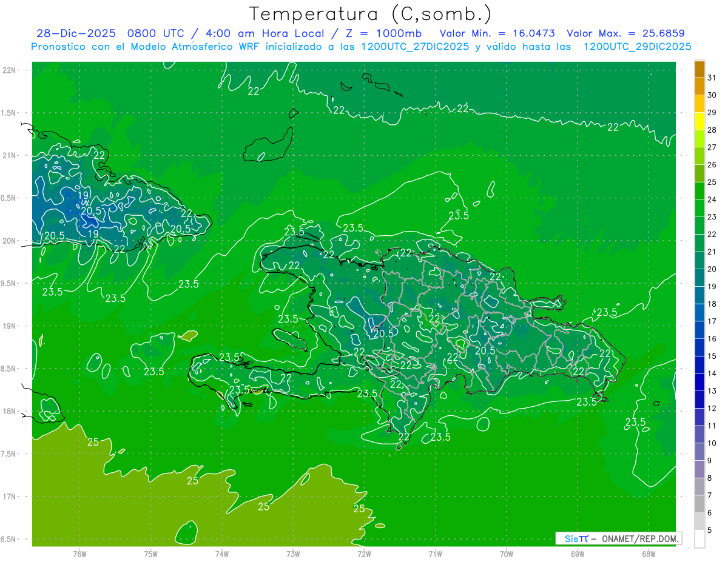Click the color bar label "8"
The width and height of the screenshot is (728, 562).
click(x=710, y=478)
